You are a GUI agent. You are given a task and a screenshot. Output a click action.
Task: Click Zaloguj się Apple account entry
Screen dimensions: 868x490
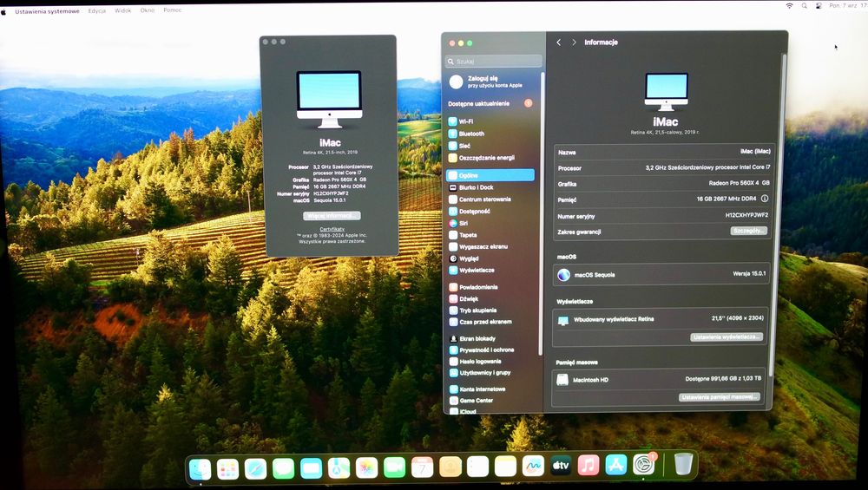(493, 82)
